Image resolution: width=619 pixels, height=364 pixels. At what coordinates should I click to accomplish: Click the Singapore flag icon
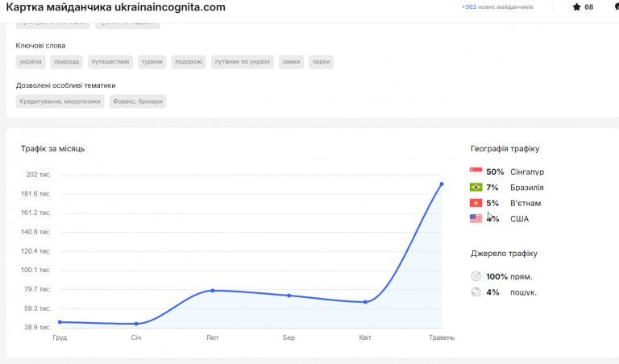476,172
